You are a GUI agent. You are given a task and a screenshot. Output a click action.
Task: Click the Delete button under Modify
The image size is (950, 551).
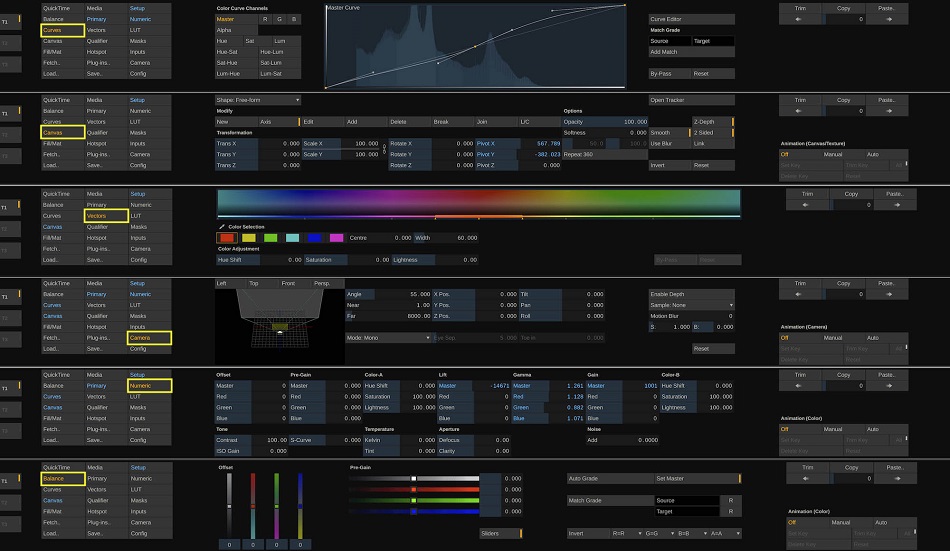[410, 122]
